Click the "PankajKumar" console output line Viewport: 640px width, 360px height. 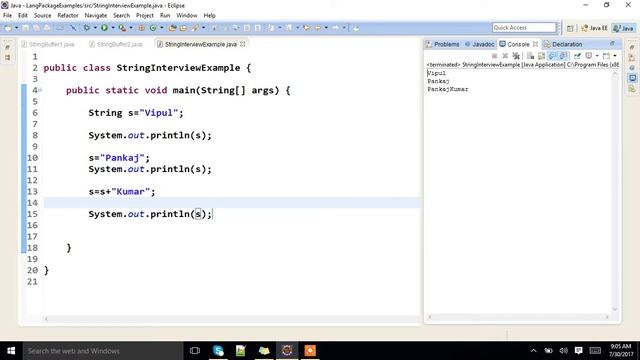click(448, 89)
